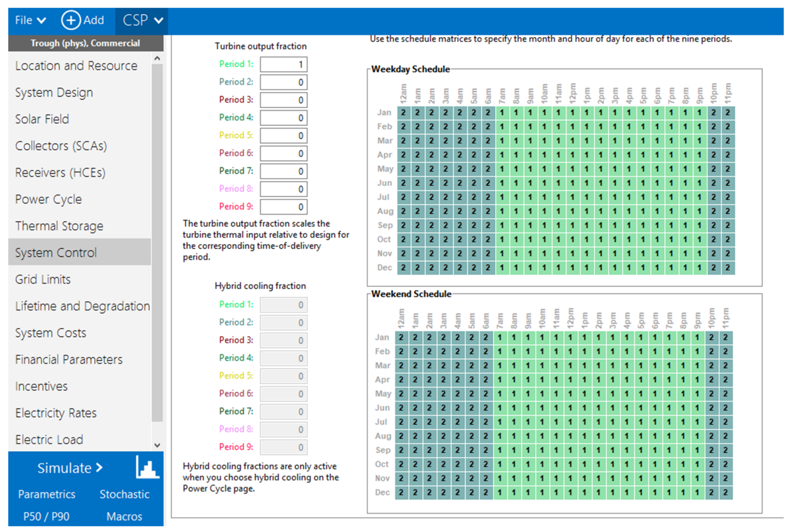Click the Simulate arrow button

[x=70, y=468]
